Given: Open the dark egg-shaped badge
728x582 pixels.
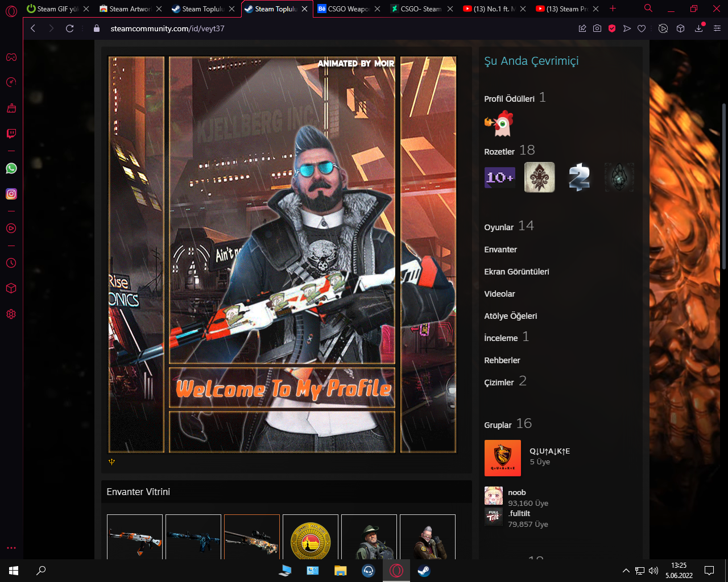Looking at the screenshot, I should pos(619,177).
